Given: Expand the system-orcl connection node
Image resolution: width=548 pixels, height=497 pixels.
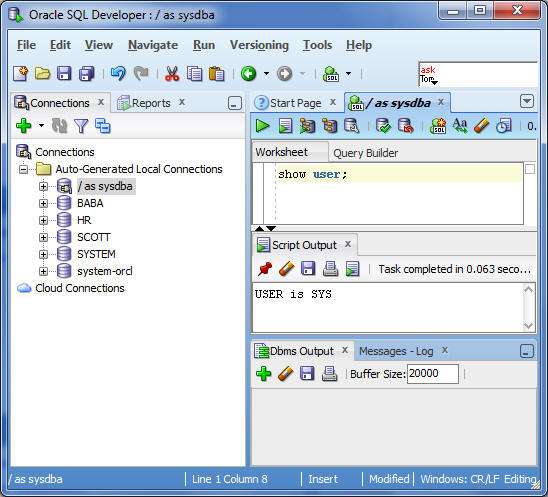Looking at the screenshot, I should pyautogui.click(x=43, y=271).
